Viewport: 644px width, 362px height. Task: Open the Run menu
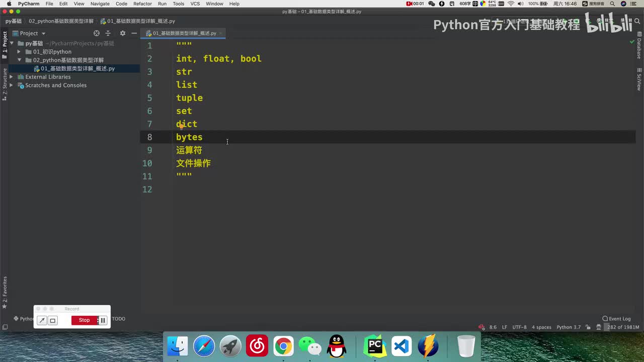(162, 4)
